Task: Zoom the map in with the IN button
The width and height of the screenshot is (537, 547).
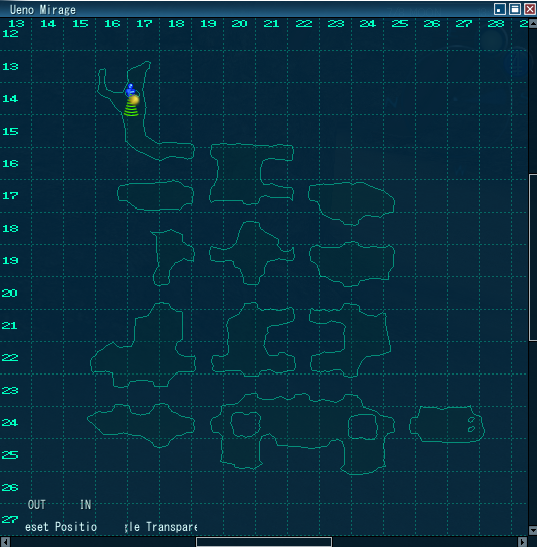Action: coord(85,504)
